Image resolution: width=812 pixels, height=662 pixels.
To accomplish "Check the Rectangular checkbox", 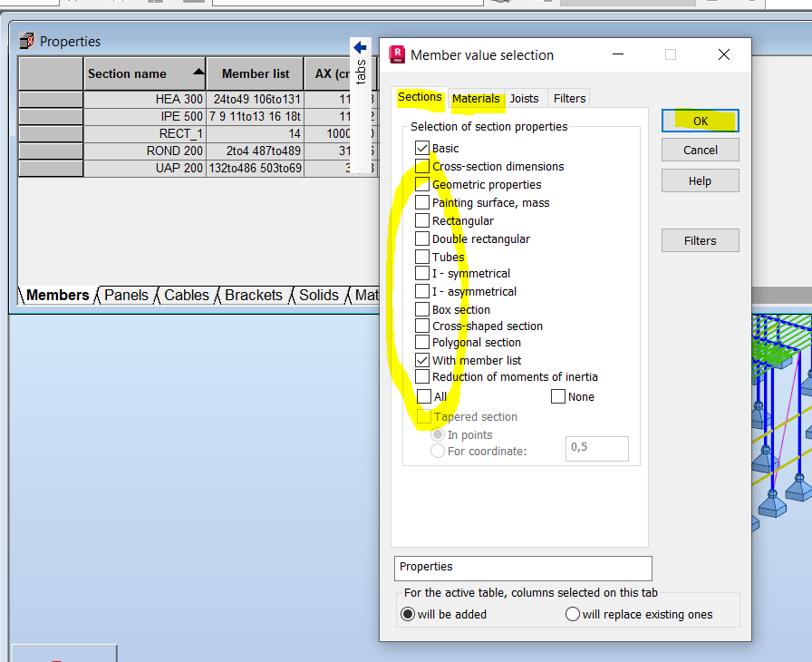I will coord(422,220).
